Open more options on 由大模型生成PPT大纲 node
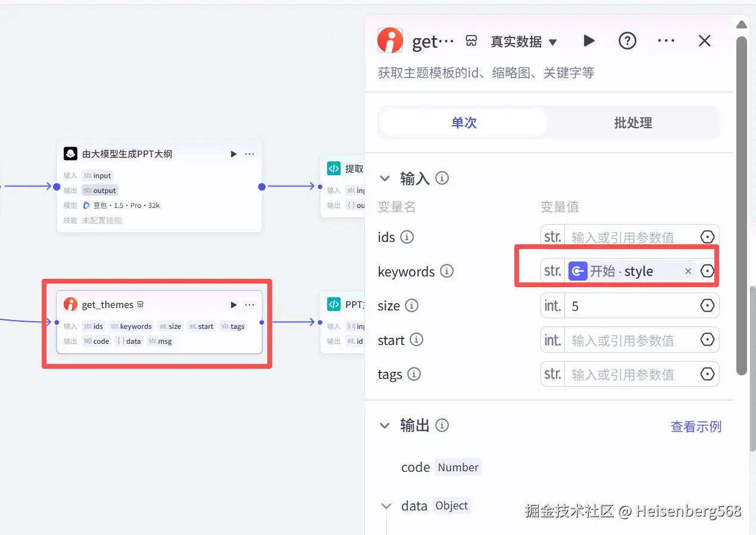Screen dimensions: 756x535 point(249,154)
